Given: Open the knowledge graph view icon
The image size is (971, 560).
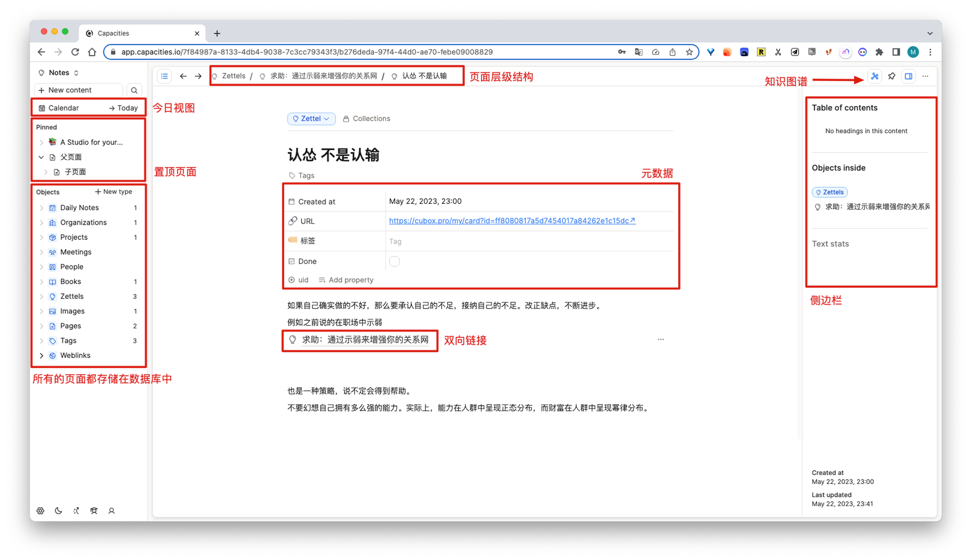Looking at the screenshot, I should (874, 76).
